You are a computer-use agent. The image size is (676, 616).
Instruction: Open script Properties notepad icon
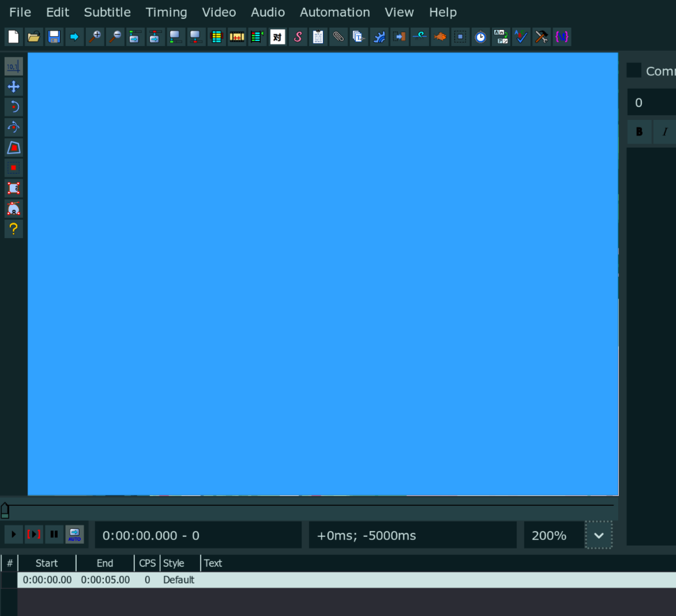pos(318,37)
